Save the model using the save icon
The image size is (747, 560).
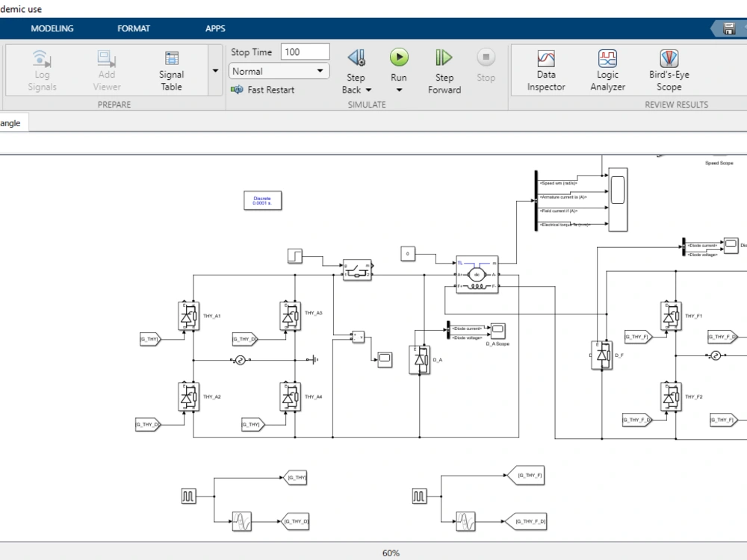[729, 28]
